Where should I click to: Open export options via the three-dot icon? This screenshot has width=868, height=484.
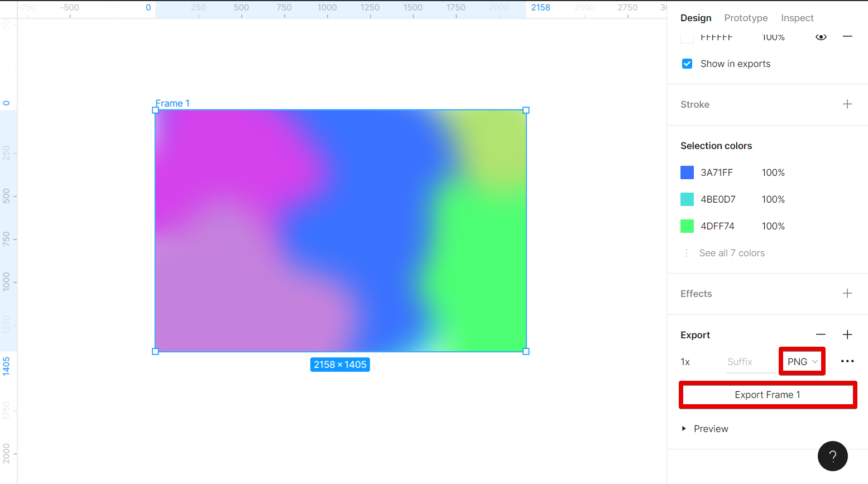(847, 362)
